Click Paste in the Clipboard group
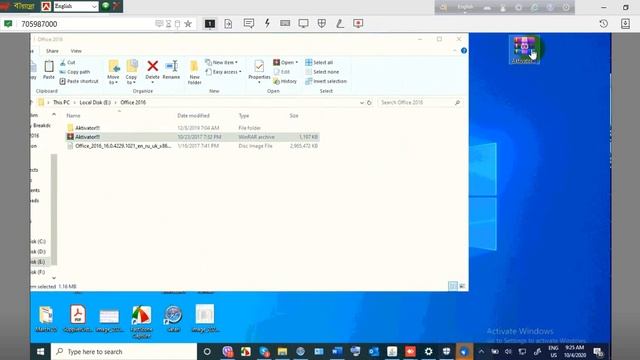This screenshot has height=360, width=640. [49, 69]
